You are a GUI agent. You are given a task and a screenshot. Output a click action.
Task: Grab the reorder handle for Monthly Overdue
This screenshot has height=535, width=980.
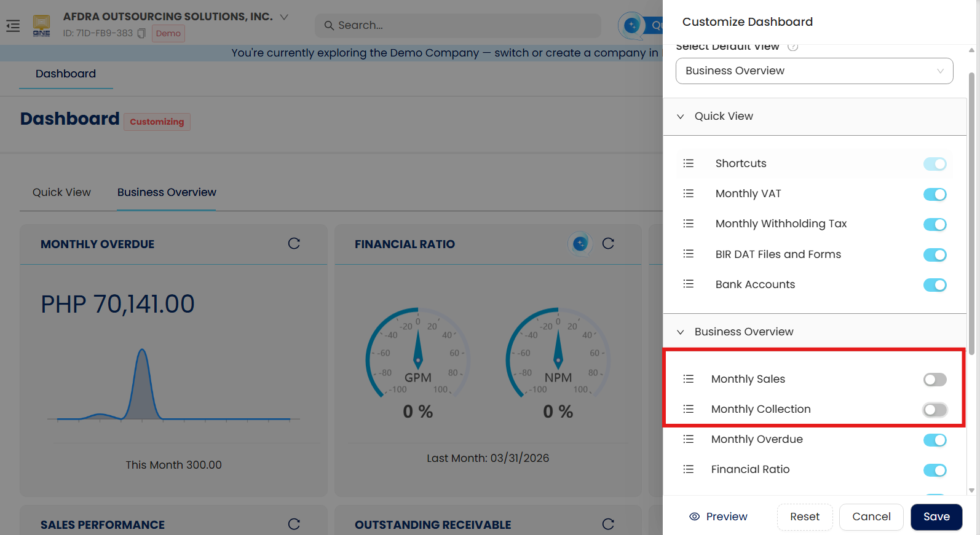click(689, 439)
